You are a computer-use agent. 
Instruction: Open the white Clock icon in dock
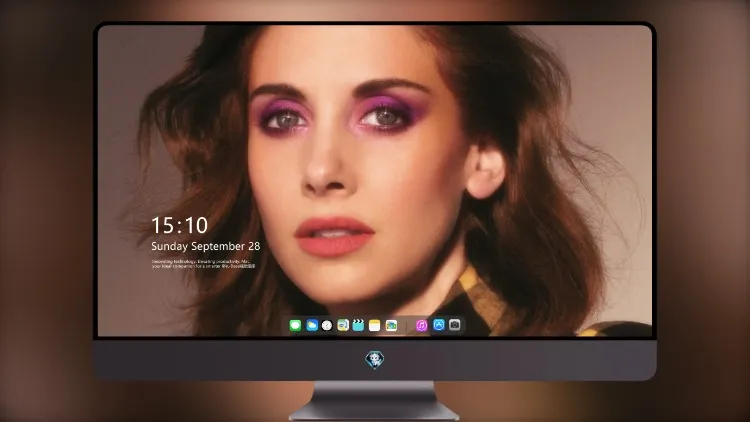[327, 325]
